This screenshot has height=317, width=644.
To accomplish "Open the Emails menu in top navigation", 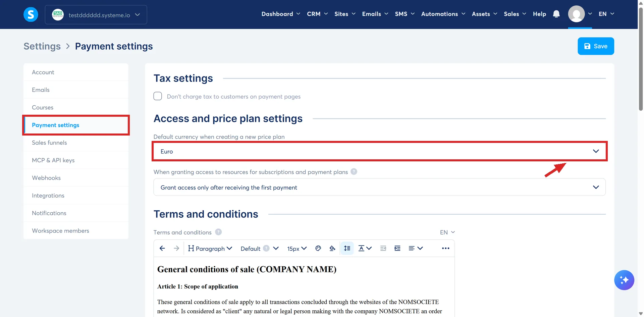I will (375, 14).
